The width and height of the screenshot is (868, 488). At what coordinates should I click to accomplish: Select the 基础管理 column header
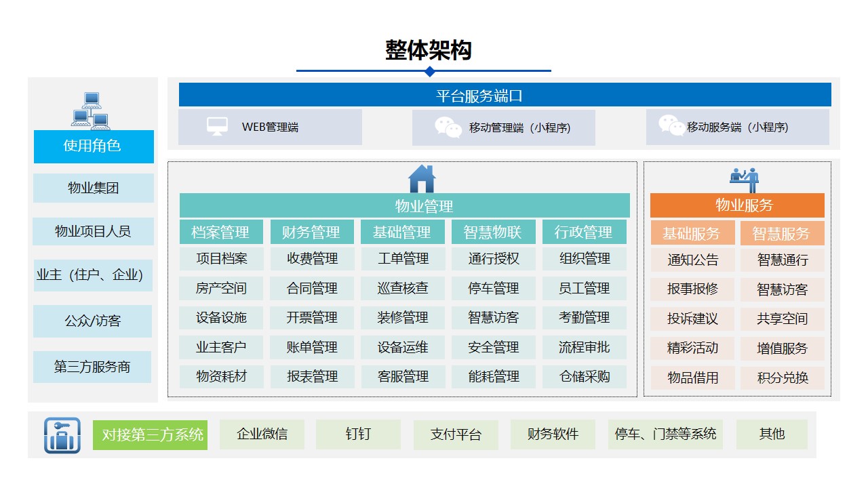click(x=403, y=232)
